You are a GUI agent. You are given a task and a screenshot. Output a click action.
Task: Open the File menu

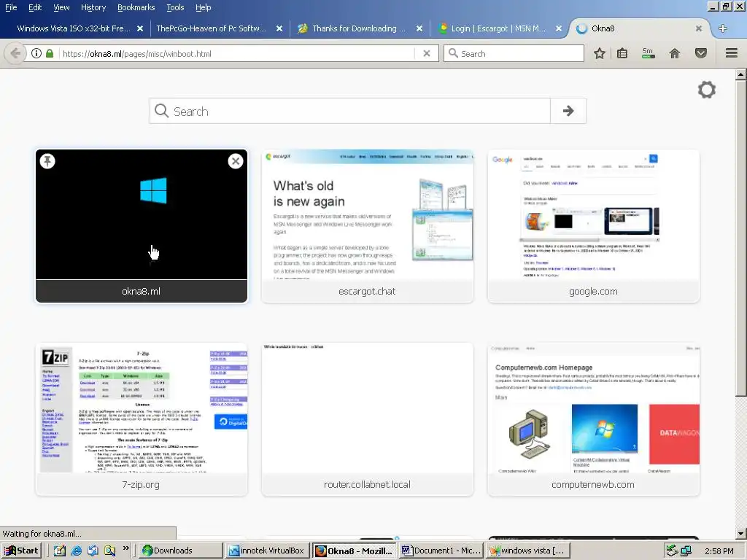click(11, 7)
